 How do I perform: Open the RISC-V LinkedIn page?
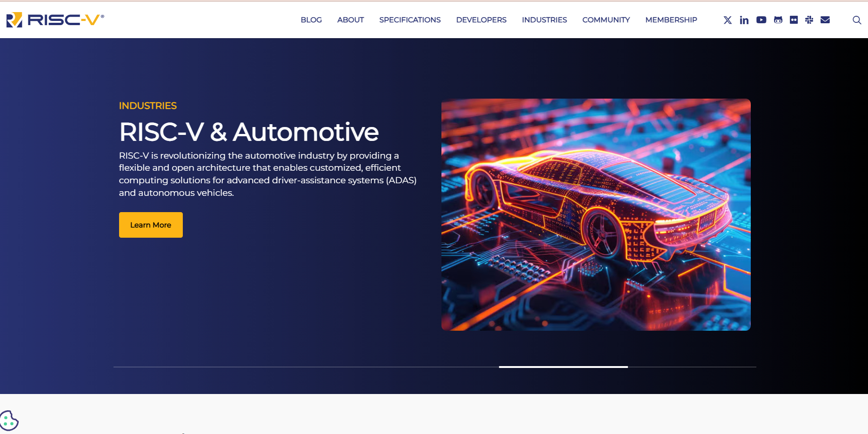click(744, 20)
